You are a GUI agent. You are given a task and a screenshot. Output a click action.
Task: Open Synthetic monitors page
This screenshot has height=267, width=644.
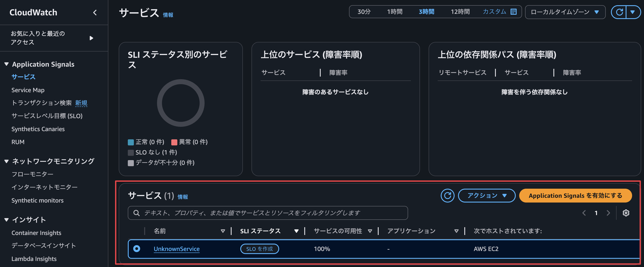(x=37, y=200)
